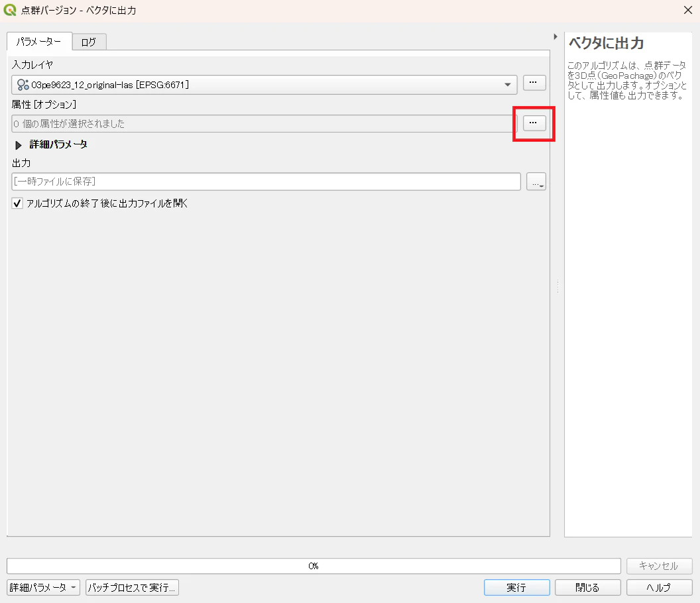Select the パラメーター tab
Viewport: 700px width, 603px height.
click(x=39, y=42)
